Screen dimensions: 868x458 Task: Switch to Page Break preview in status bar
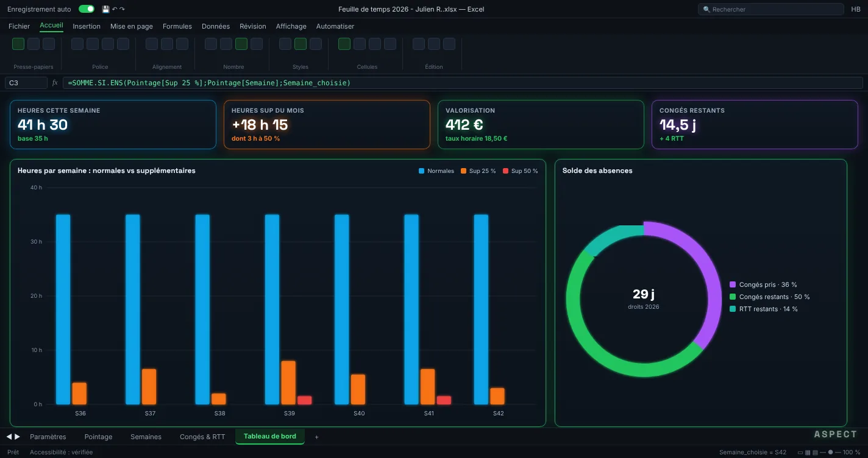point(815,453)
